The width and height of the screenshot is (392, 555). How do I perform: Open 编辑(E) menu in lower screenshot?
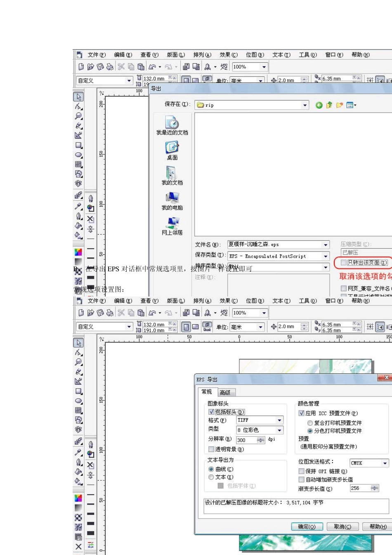click(x=123, y=301)
